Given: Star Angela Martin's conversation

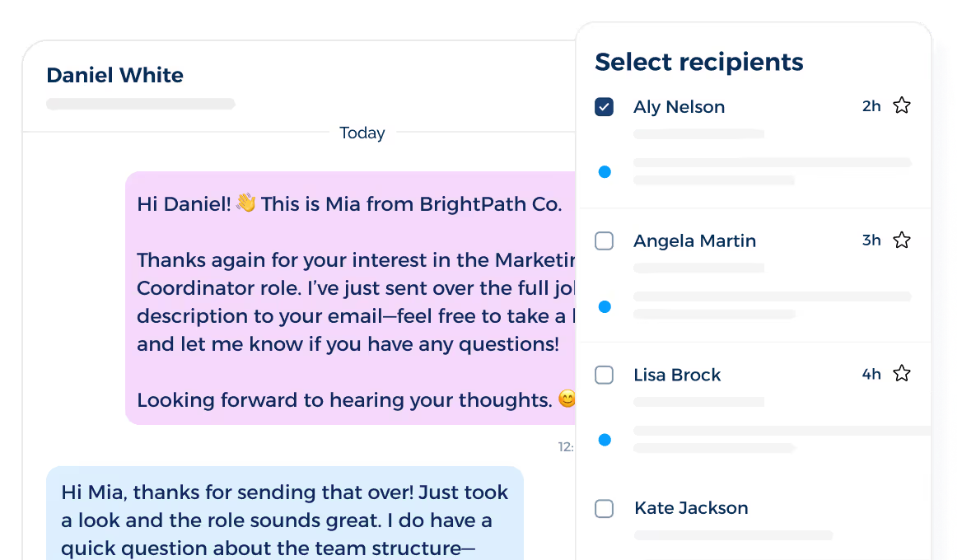Looking at the screenshot, I should coord(902,240).
